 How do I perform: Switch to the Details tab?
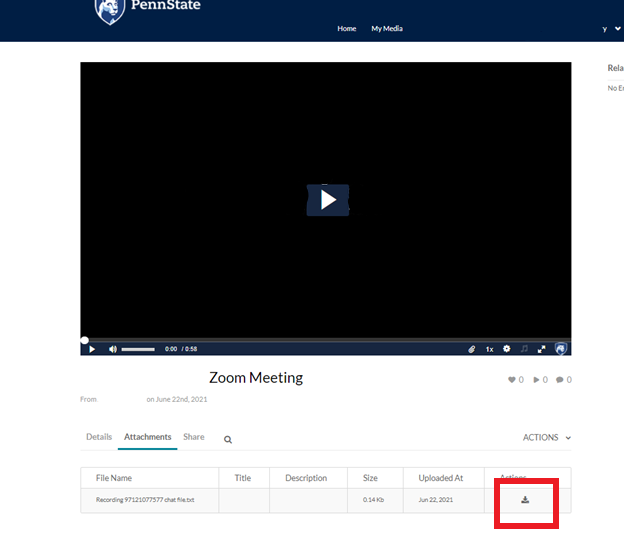pos(99,437)
